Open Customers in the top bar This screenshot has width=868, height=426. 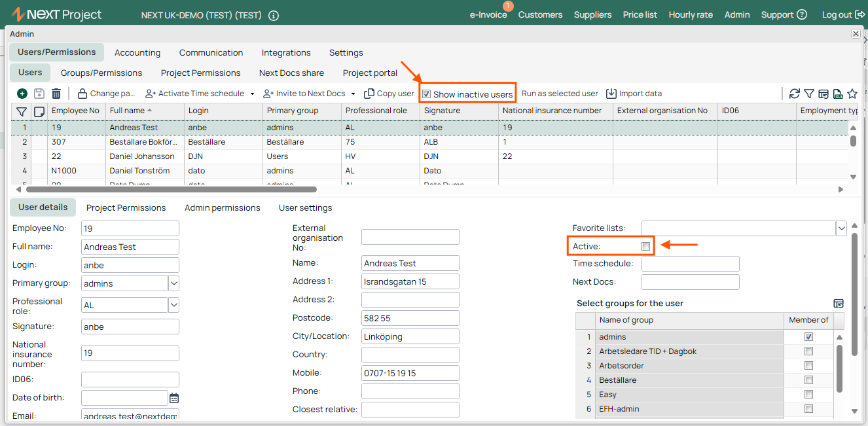click(x=540, y=14)
